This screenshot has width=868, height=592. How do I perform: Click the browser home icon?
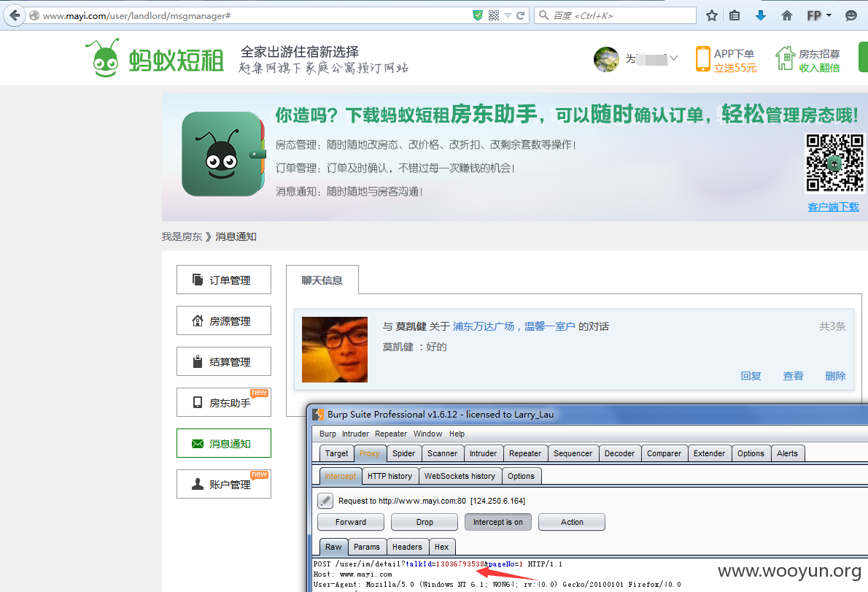(x=786, y=15)
